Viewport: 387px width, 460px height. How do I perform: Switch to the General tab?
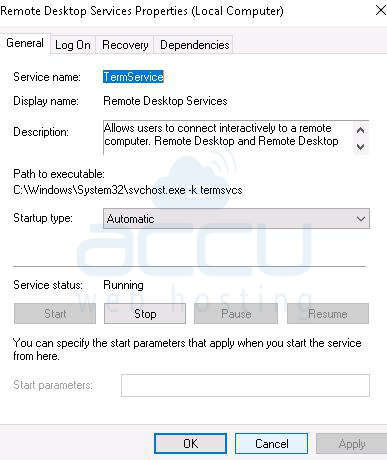(25, 43)
